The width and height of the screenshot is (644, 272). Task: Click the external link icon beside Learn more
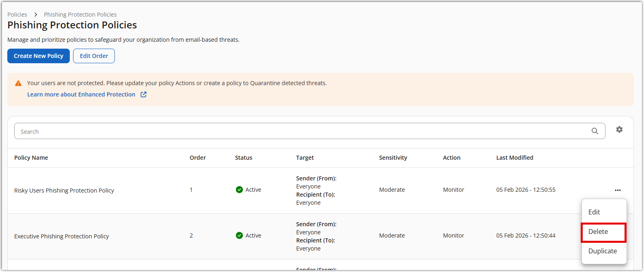click(x=143, y=94)
